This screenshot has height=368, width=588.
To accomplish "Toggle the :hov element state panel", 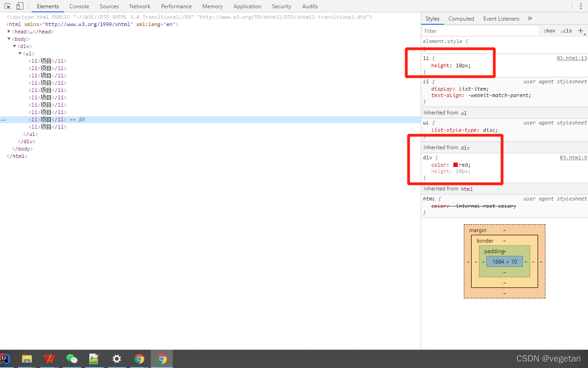I will click(550, 31).
